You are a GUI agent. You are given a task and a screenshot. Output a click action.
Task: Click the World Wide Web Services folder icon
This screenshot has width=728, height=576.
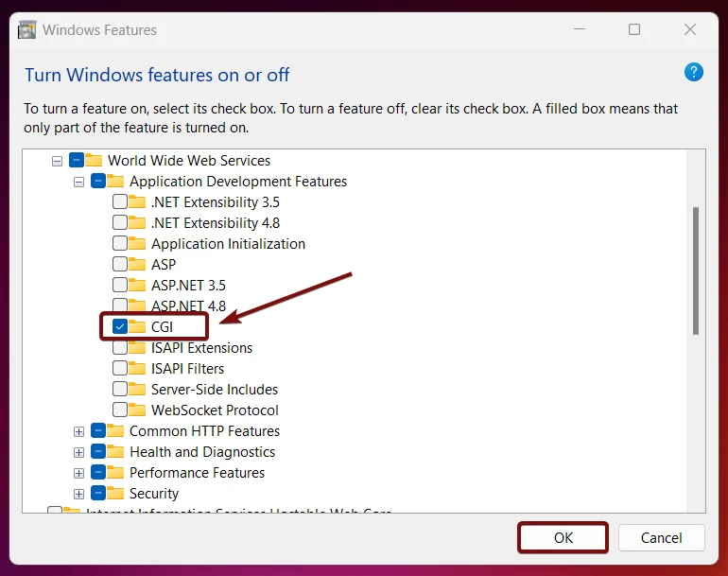point(94,160)
